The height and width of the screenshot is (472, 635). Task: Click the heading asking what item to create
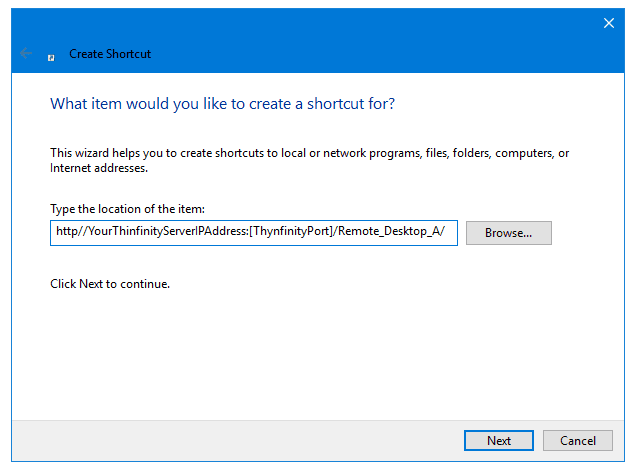[229, 103]
